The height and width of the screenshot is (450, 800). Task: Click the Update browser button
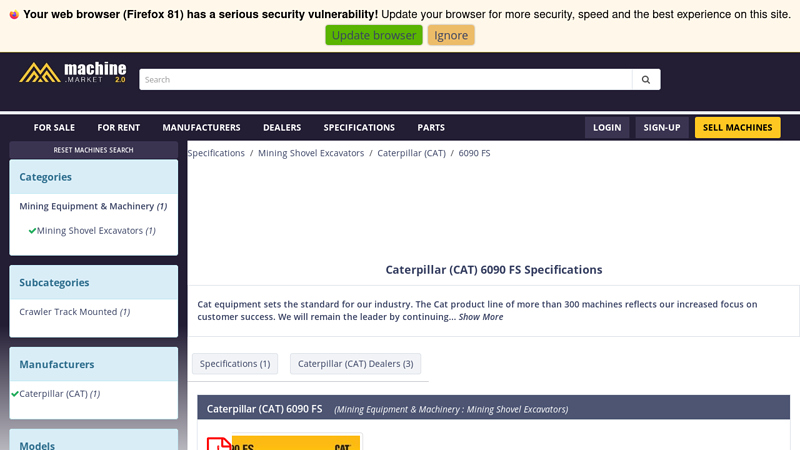(374, 35)
